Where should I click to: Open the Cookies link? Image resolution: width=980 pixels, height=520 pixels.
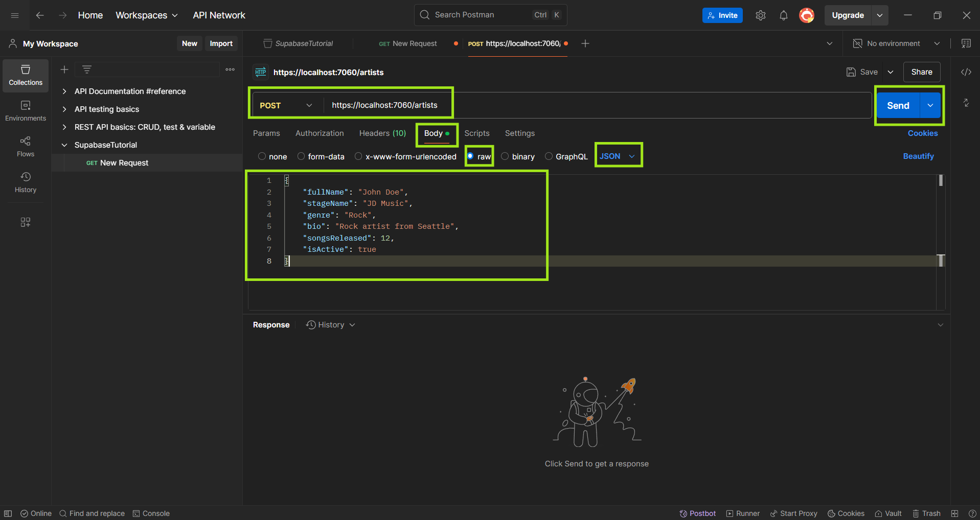click(x=923, y=133)
